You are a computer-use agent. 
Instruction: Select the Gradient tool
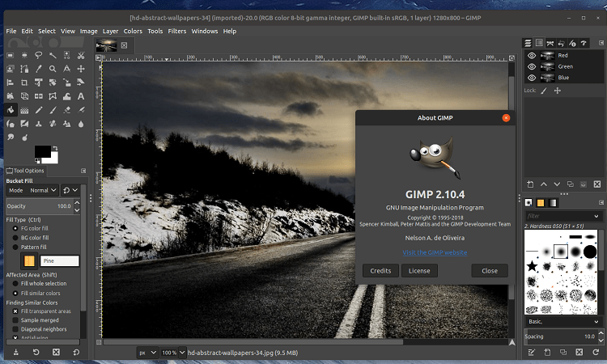pyautogui.click(x=24, y=110)
